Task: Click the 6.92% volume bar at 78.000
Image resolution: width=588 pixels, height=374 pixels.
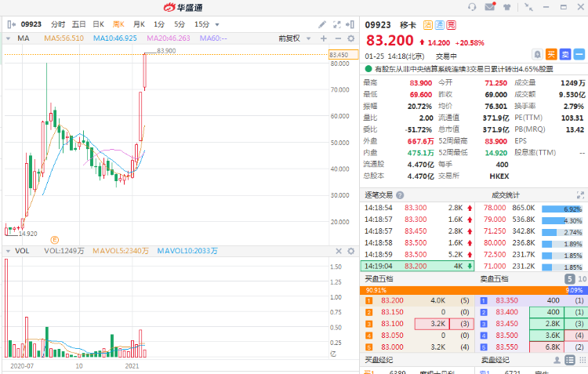Action: (562, 209)
